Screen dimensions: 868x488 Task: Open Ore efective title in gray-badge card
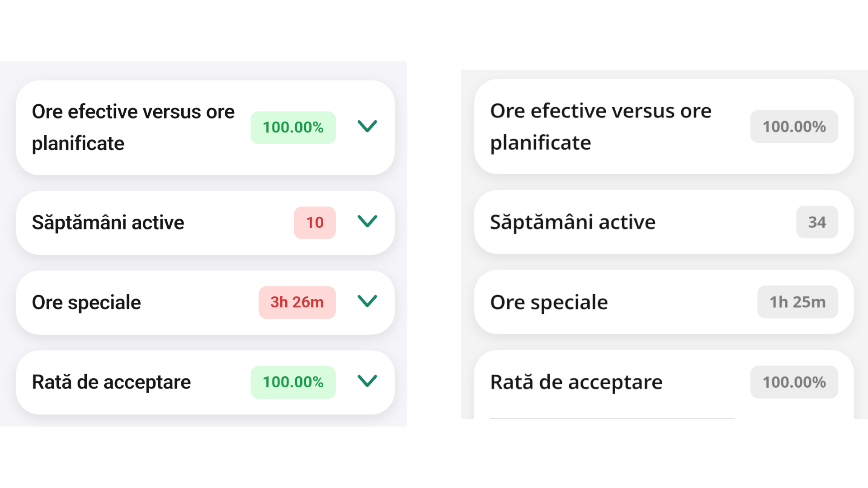coord(600,127)
